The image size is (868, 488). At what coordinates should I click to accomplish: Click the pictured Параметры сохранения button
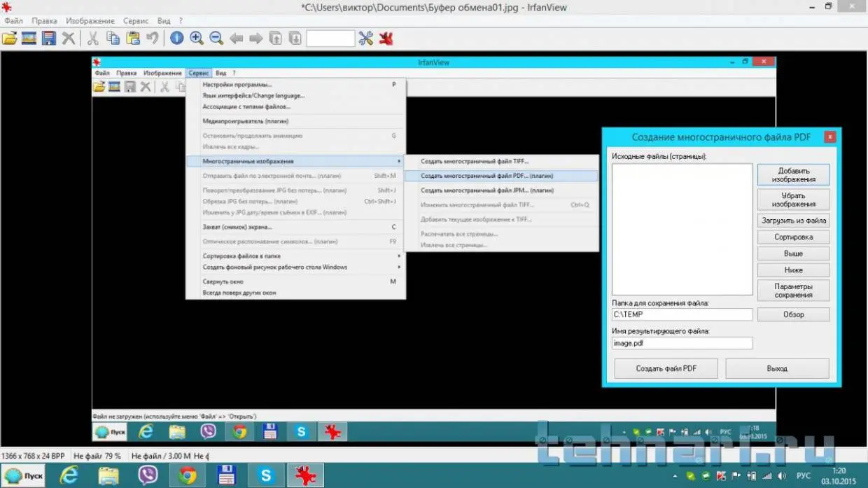[x=793, y=291]
